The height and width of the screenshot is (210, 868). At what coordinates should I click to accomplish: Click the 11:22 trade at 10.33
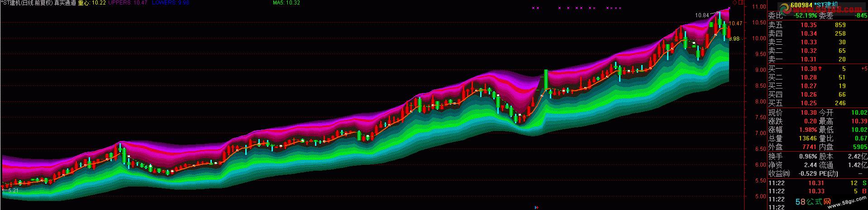[x=817, y=191]
